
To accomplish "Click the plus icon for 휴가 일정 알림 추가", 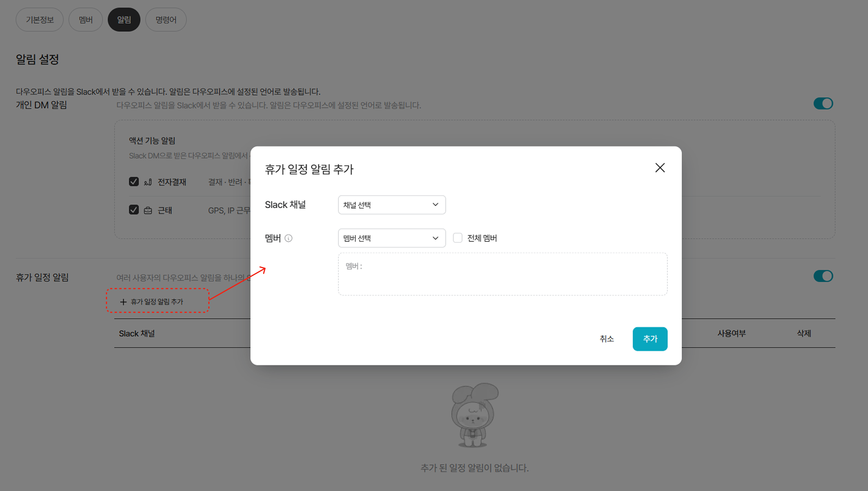I will pos(123,302).
